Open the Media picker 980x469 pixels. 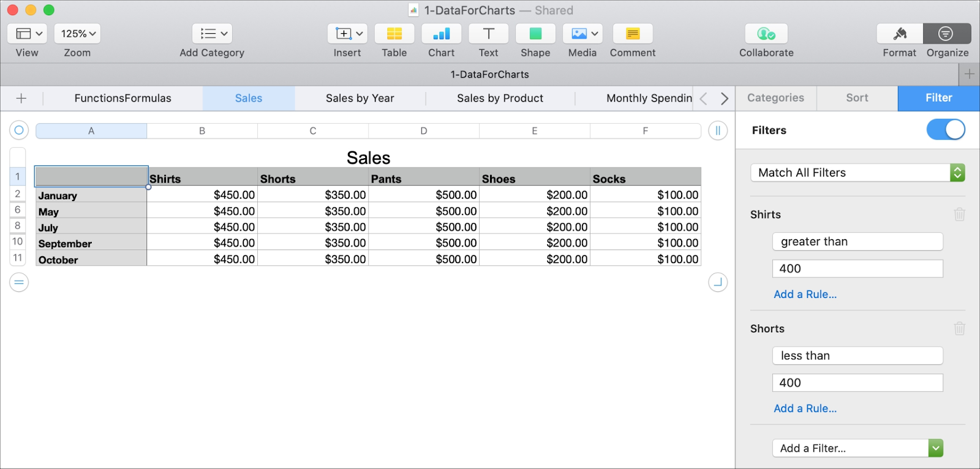tap(582, 34)
